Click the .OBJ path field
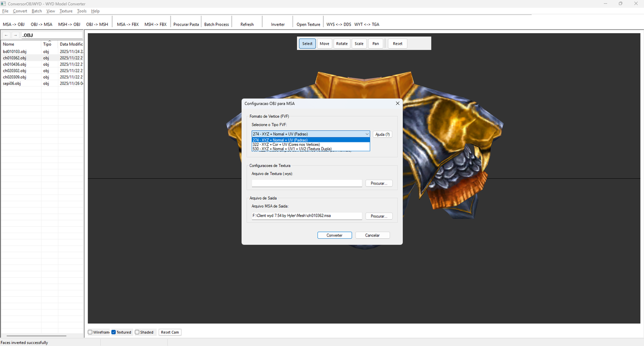The height and width of the screenshot is (346, 644). coord(52,35)
